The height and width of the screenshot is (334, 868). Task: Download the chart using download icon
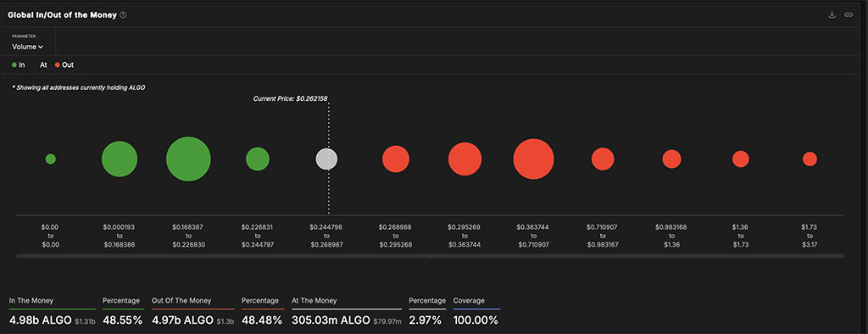click(832, 15)
